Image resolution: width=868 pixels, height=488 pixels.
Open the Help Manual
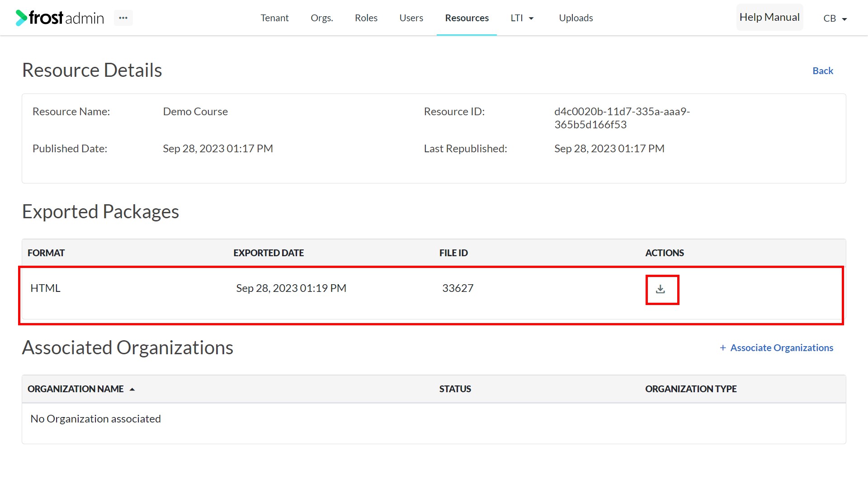(769, 17)
